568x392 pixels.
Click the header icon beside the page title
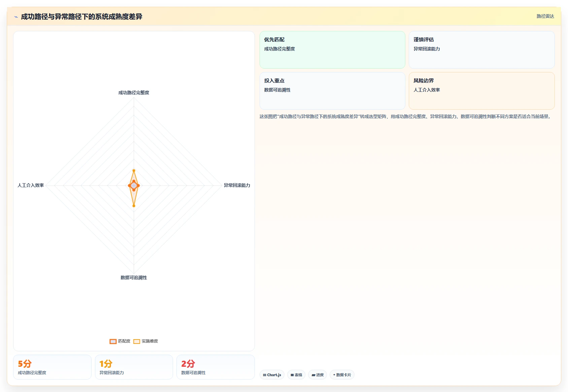16,17
